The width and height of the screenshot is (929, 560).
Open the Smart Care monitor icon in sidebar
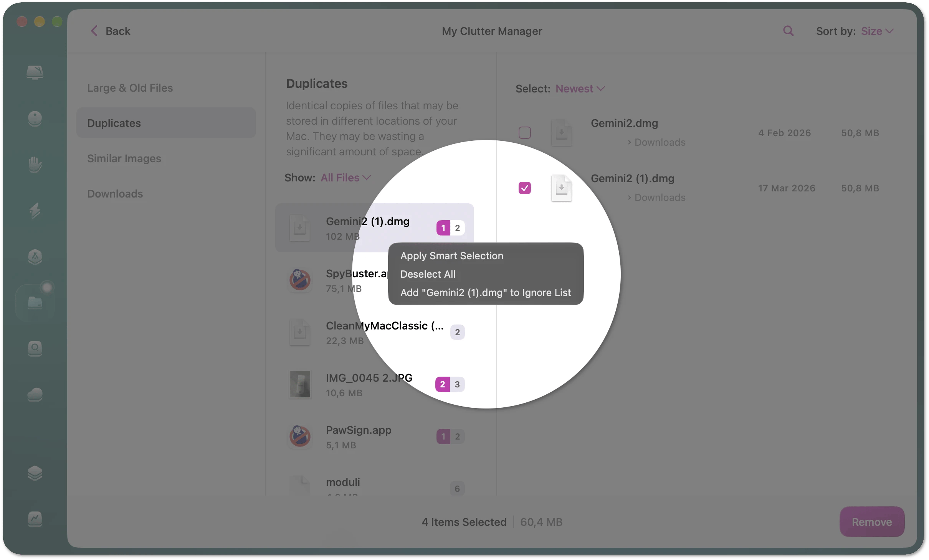pos(35,72)
